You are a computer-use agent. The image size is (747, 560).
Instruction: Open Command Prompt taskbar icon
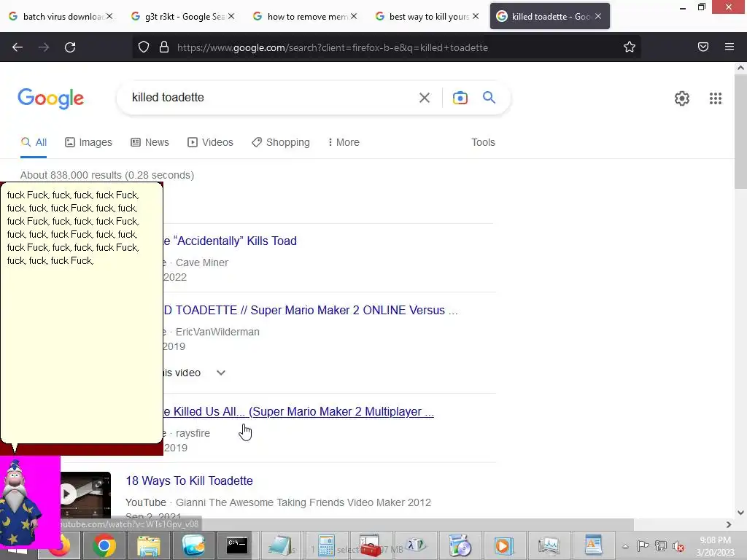[237, 545]
